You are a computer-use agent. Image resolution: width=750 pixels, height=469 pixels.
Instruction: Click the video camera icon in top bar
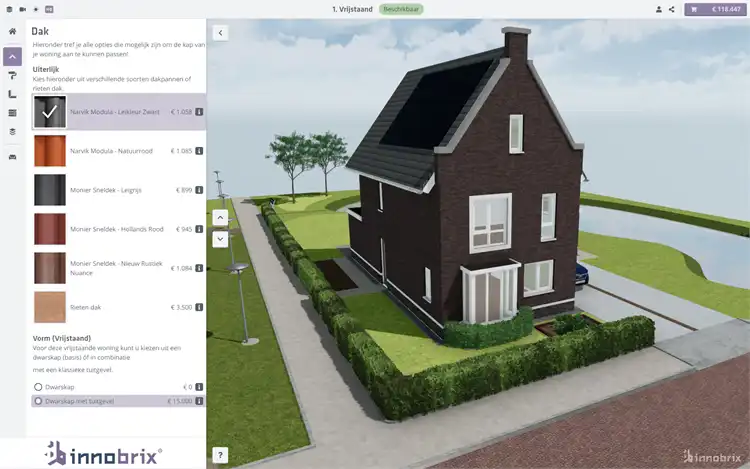[x=22, y=9]
